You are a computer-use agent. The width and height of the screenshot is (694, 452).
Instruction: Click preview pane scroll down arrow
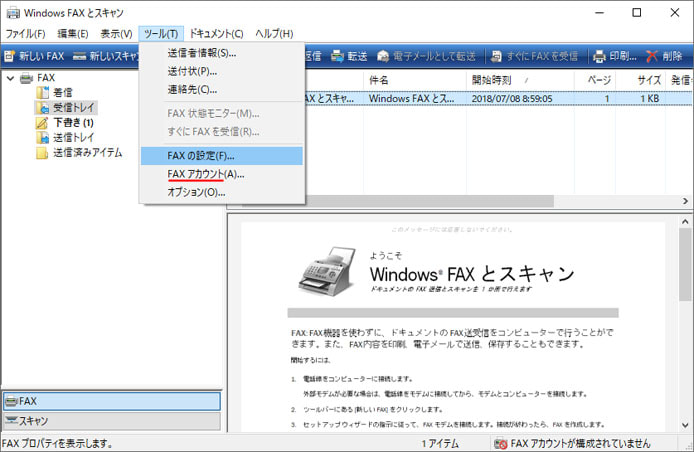pos(685,425)
